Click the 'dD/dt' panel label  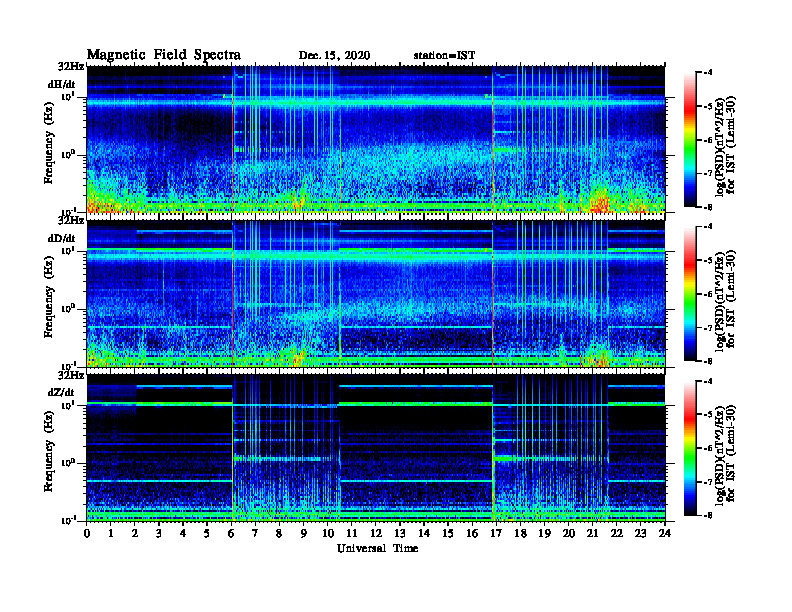point(62,238)
